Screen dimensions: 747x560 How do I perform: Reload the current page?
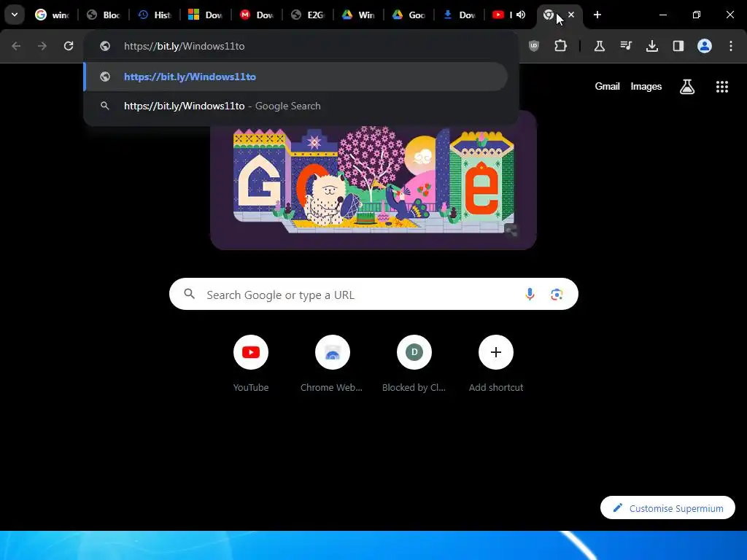pos(69,46)
